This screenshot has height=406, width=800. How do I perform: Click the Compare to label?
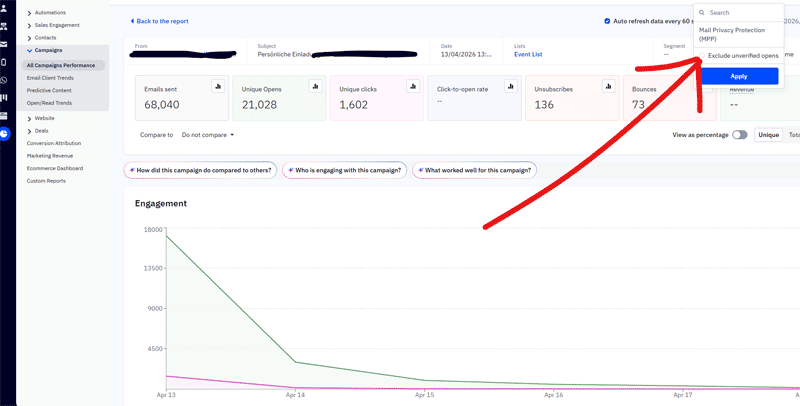click(157, 135)
